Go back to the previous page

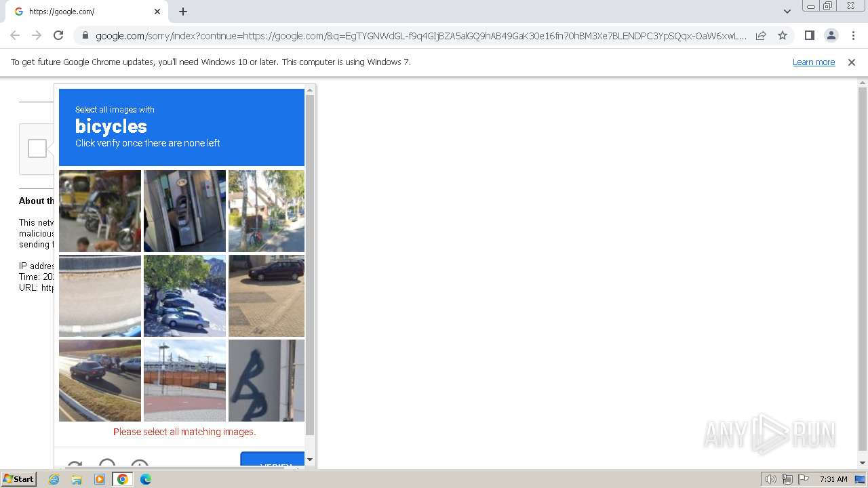click(x=15, y=35)
